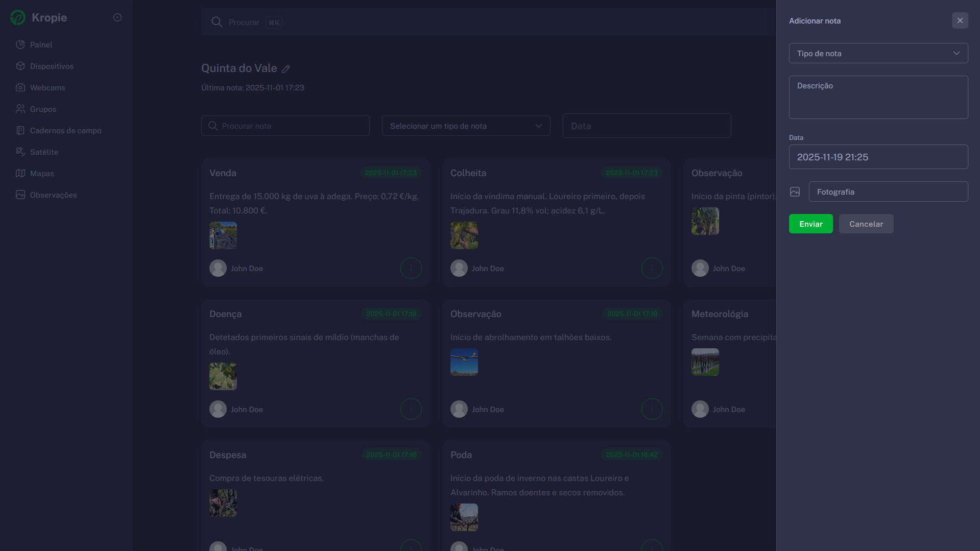
Task: Close the Adicionar nota panel
Action: tap(960, 21)
